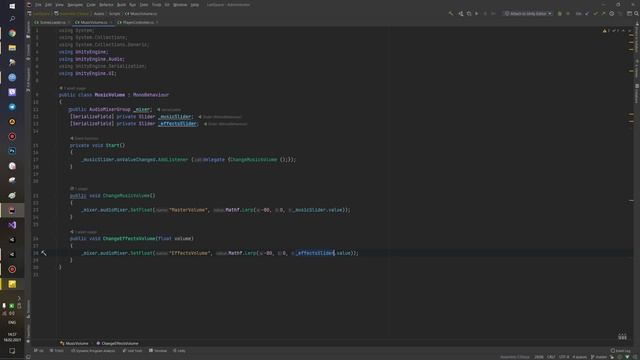Click MusicVolume breadcrumb at editor bottom

tap(74, 343)
